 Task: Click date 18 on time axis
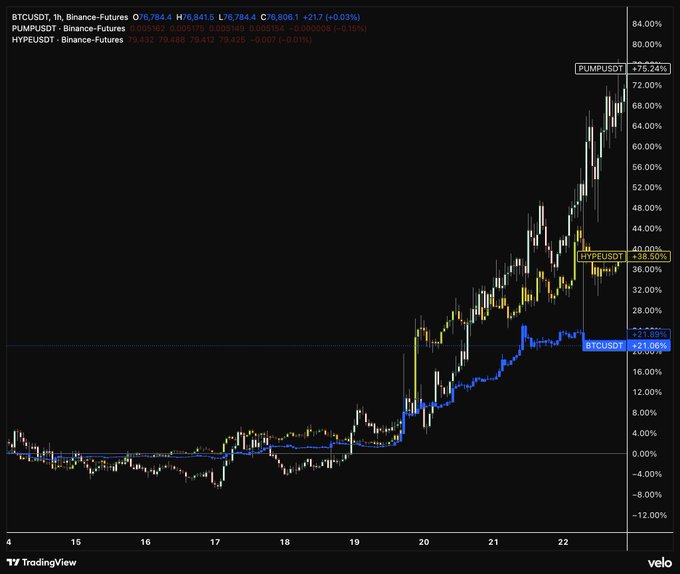click(x=284, y=542)
